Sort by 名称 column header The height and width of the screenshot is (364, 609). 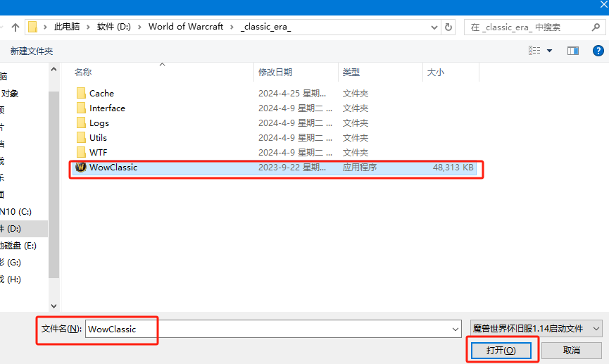83,73
